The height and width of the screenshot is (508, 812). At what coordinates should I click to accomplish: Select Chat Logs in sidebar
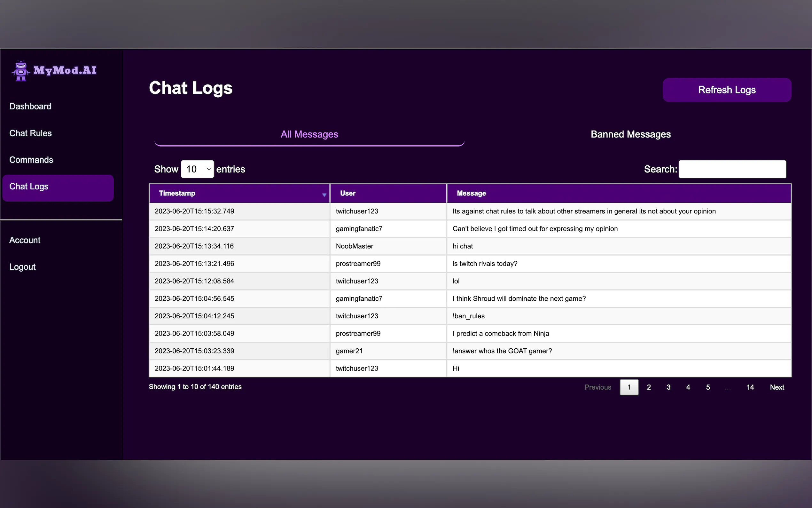(29, 187)
